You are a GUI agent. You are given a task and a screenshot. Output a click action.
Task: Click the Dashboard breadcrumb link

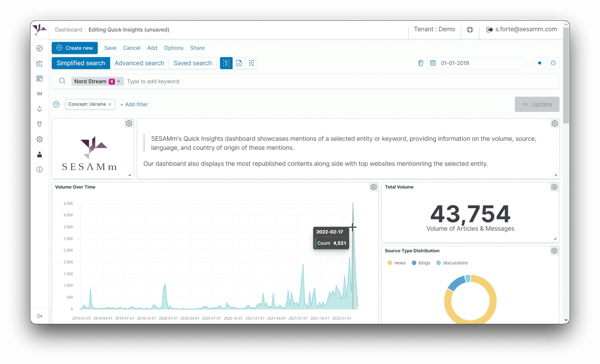pos(68,29)
